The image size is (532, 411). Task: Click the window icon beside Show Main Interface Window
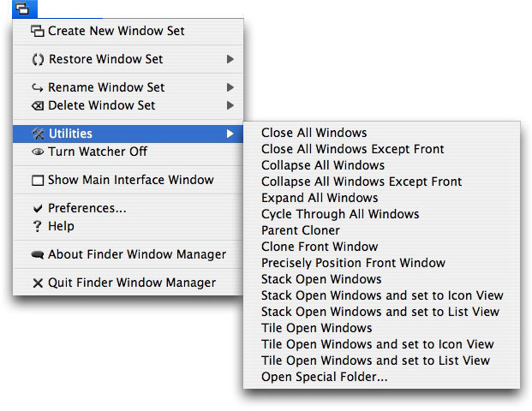(38, 180)
